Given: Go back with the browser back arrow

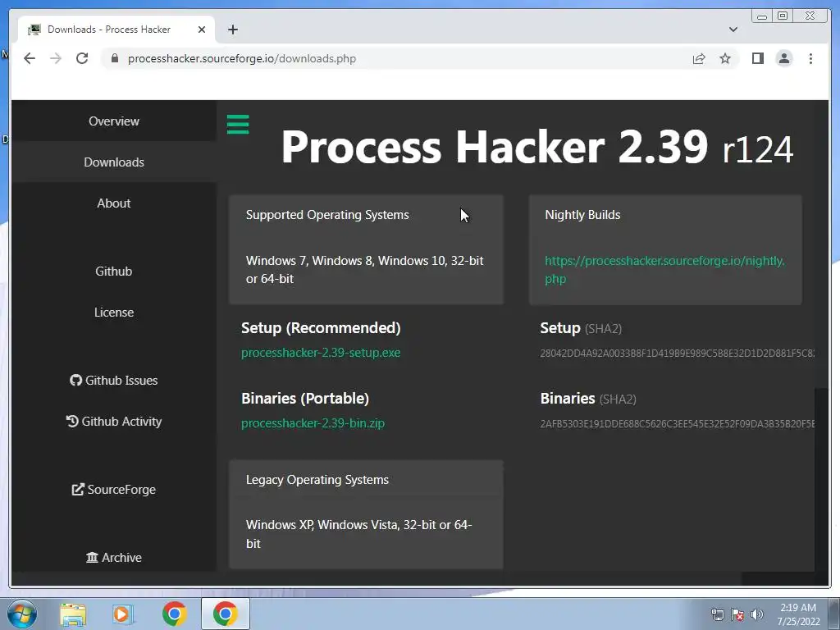Looking at the screenshot, I should [x=30, y=58].
